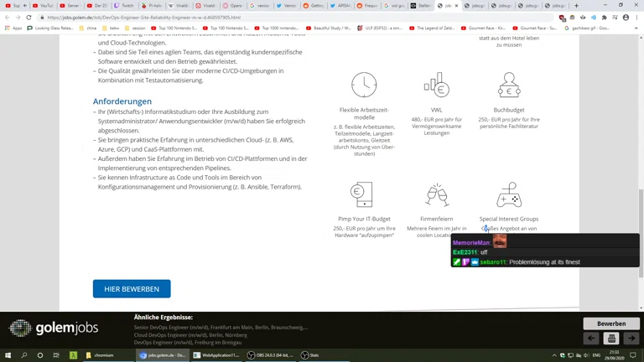The width and height of the screenshot is (644, 362).
Task: Open the Top 1000 nintendo bookmark
Action: (277, 28)
